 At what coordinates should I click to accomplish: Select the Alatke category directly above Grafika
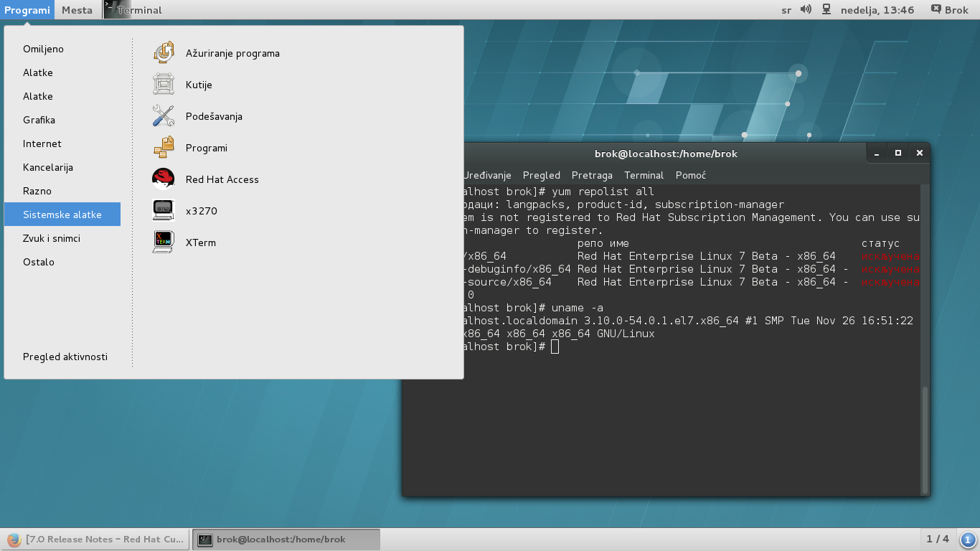click(62, 96)
